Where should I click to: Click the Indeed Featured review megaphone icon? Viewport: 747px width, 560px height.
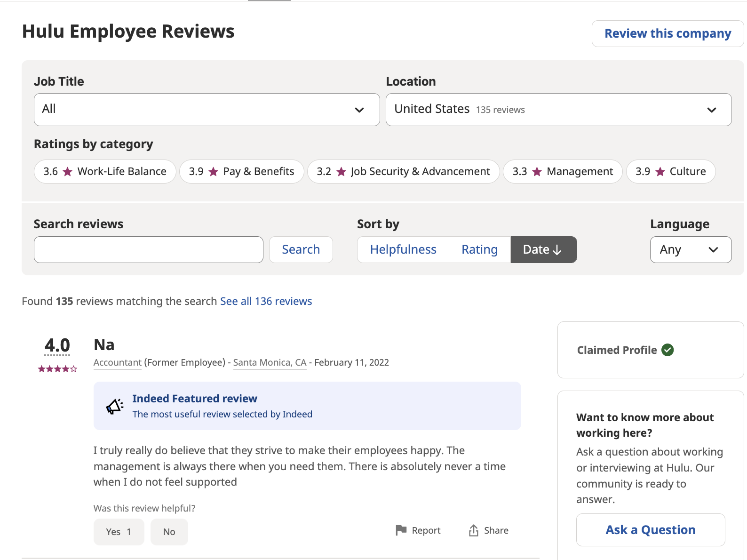pyautogui.click(x=115, y=406)
